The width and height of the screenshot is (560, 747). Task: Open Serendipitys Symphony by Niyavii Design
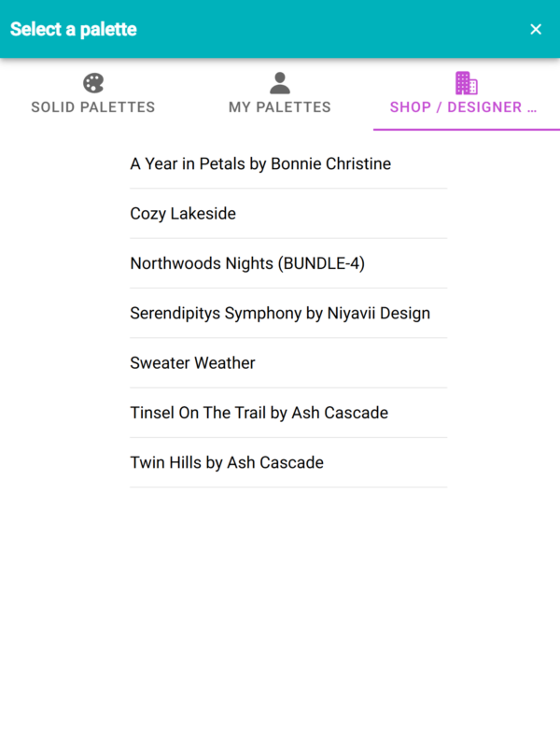pos(280,314)
